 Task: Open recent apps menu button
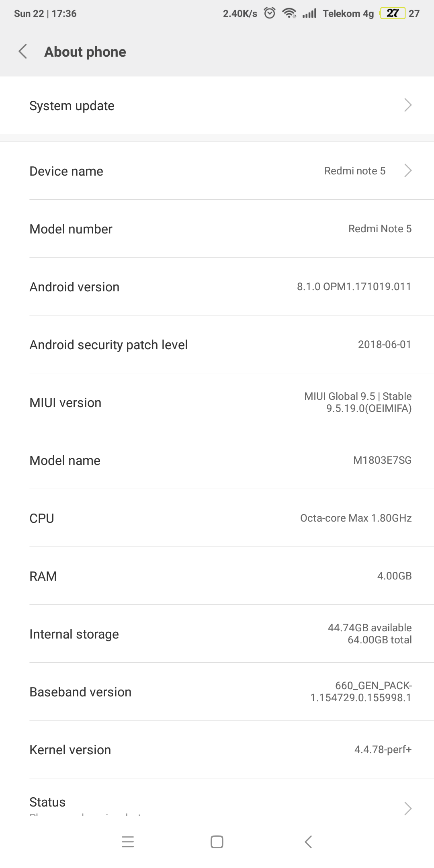[x=128, y=841]
